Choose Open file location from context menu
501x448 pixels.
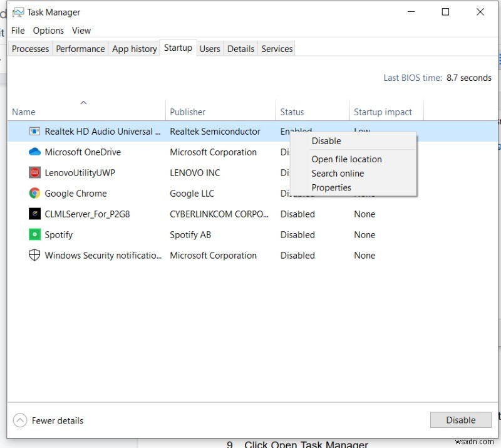pyautogui.click(x=346, y=159)
